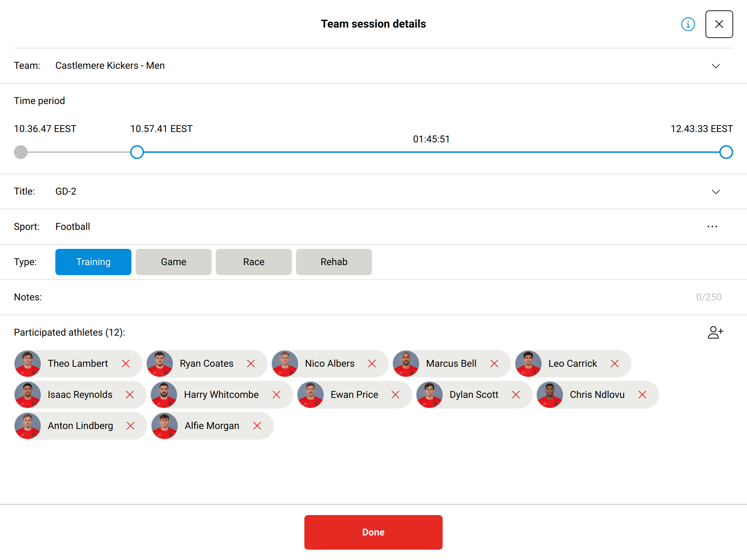Click the add athlete icon

click(x=715, y=332)
